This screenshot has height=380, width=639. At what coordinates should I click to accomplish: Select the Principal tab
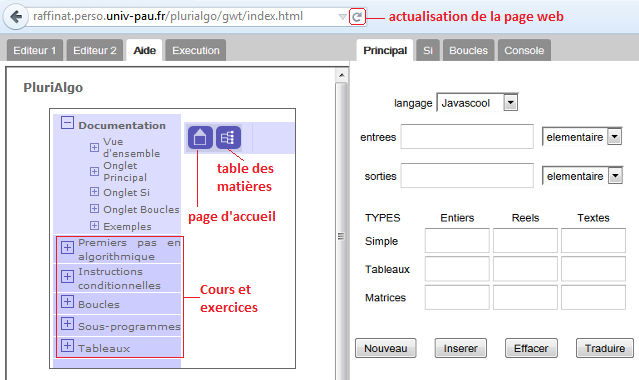[385, 50]
